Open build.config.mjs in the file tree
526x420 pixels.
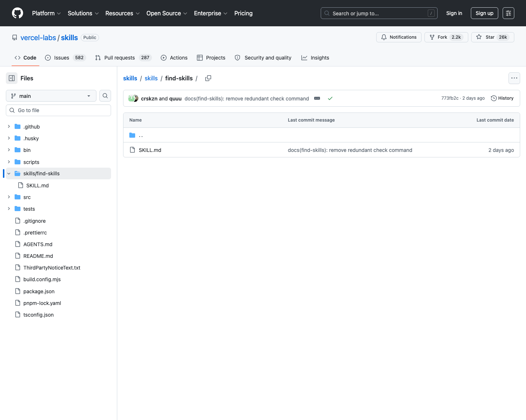[58, 279]
